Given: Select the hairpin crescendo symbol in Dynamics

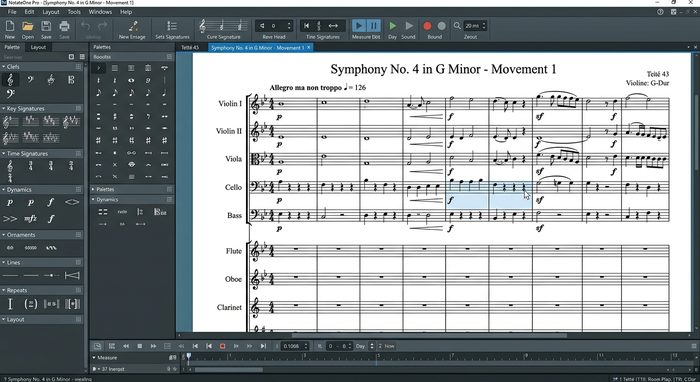Looking at the screenshot, I should (71, 203).
